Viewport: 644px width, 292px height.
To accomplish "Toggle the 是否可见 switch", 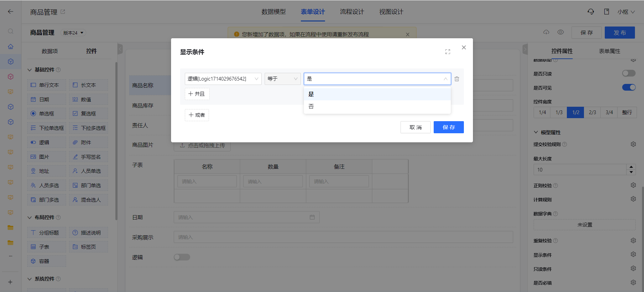I will (629, 87).
